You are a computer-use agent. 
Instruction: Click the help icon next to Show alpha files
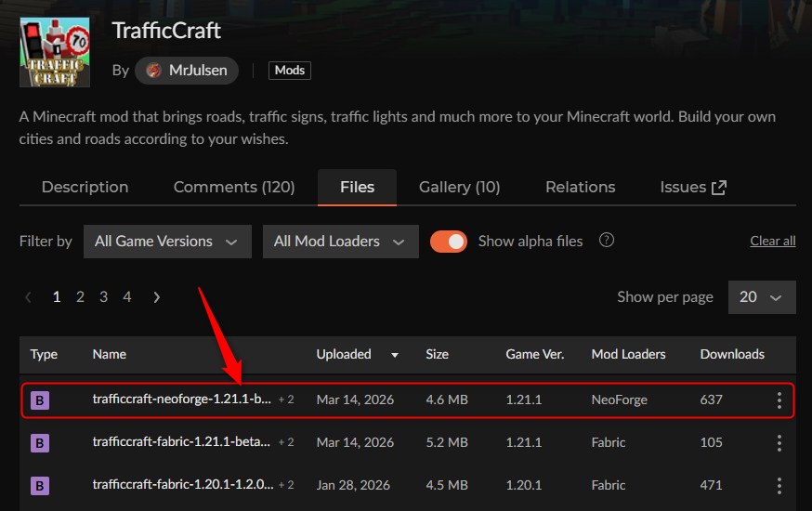(607, 241)
